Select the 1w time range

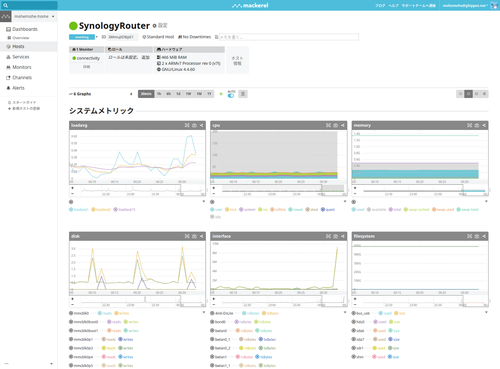coord(188,94)
